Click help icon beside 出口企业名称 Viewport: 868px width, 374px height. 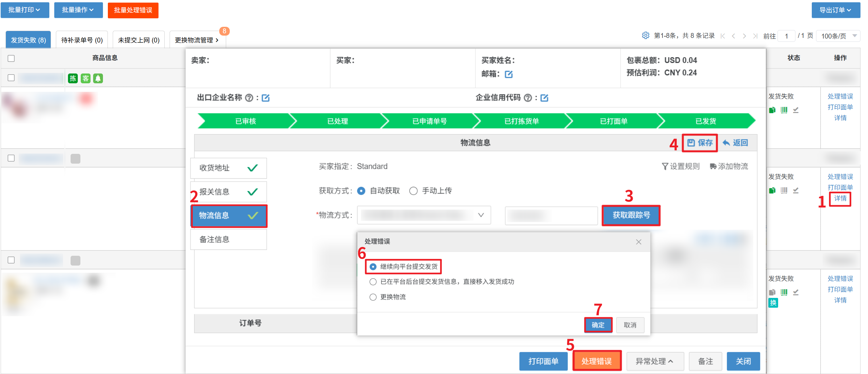tap(249, 98)
